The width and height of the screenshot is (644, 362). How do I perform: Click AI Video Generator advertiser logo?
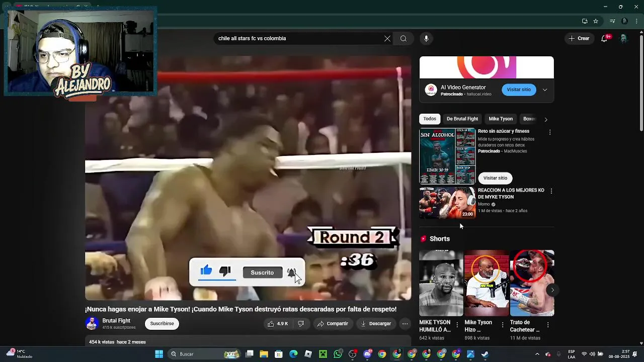[431, 90]
